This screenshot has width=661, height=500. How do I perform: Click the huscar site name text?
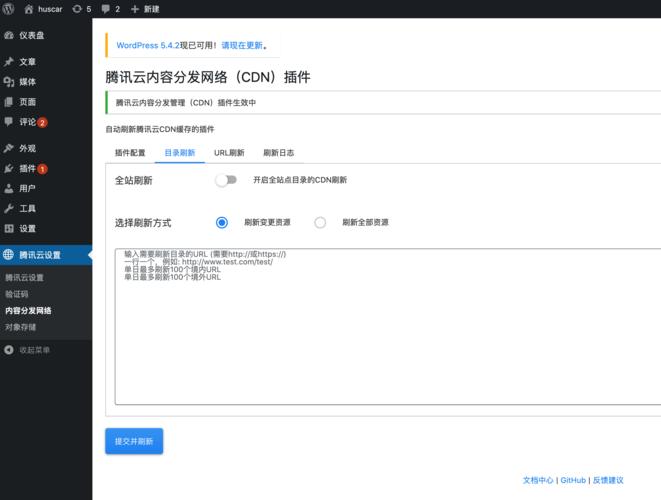coord(50,9)
